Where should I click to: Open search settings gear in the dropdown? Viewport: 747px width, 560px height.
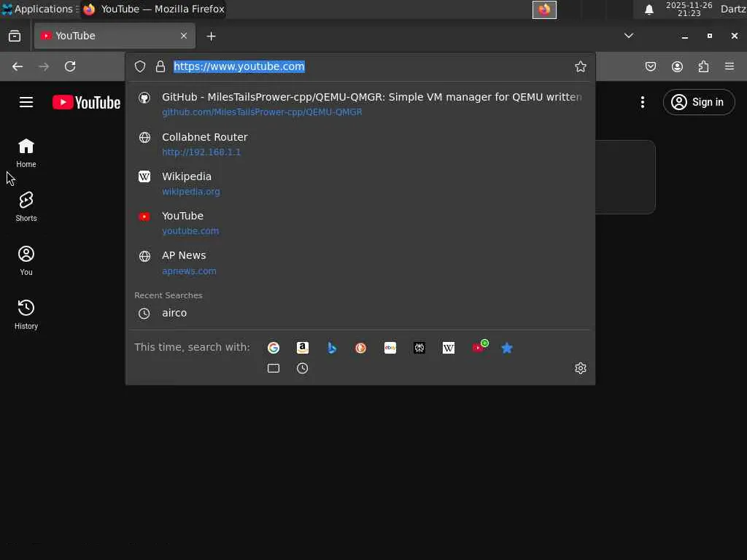(x=580, y=368)
